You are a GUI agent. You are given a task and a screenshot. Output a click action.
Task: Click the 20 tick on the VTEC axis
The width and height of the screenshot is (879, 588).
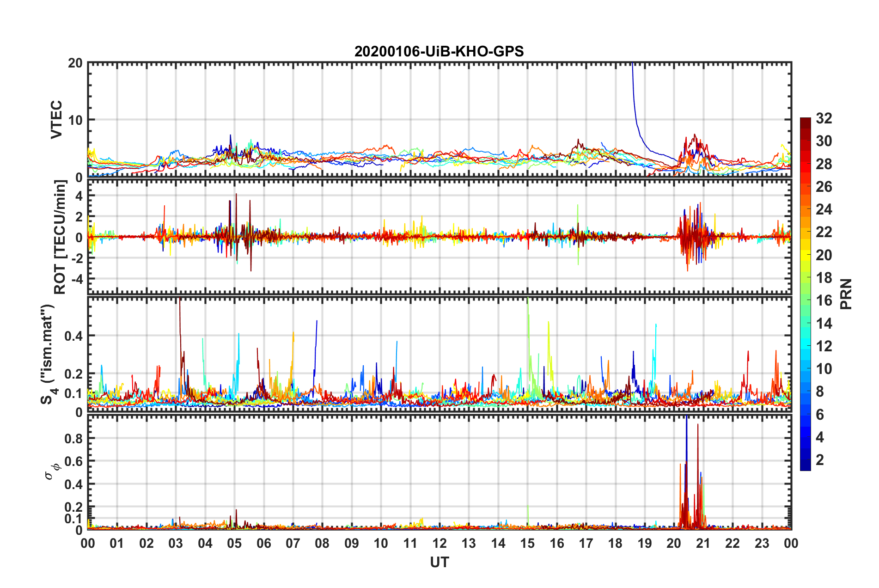[x=75, y=63]
